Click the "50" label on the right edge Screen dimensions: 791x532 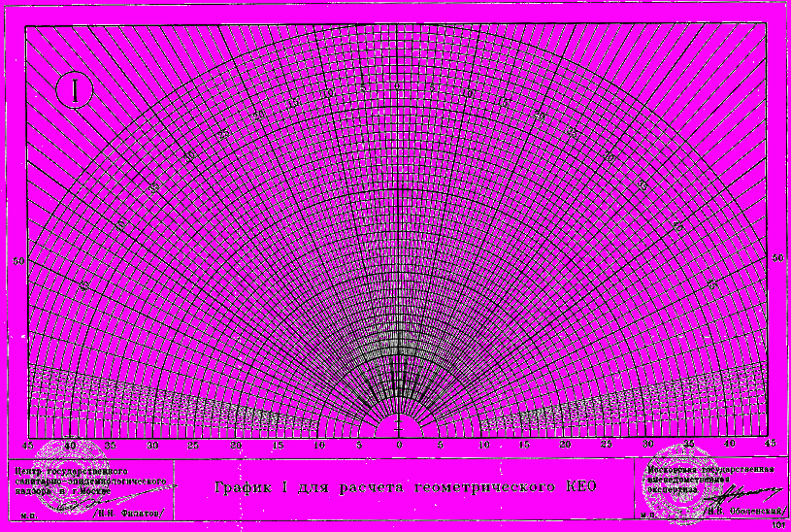(x=777, y=258)
